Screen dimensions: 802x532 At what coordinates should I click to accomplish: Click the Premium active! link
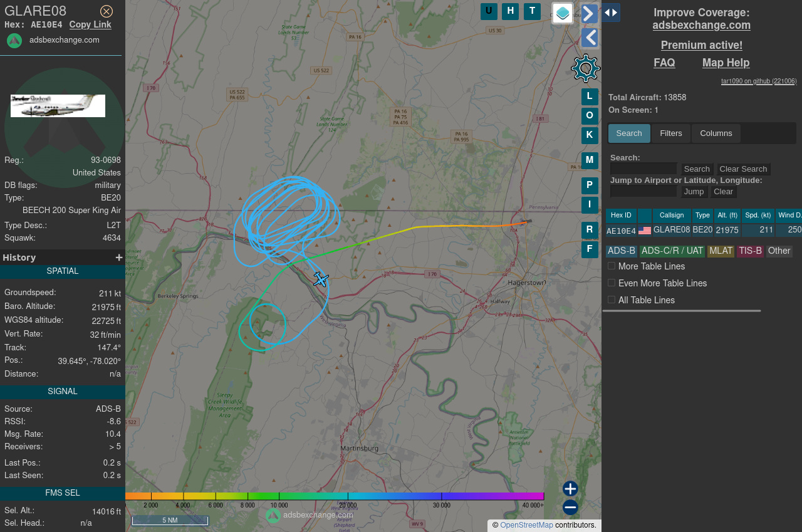tap(702, 45)
